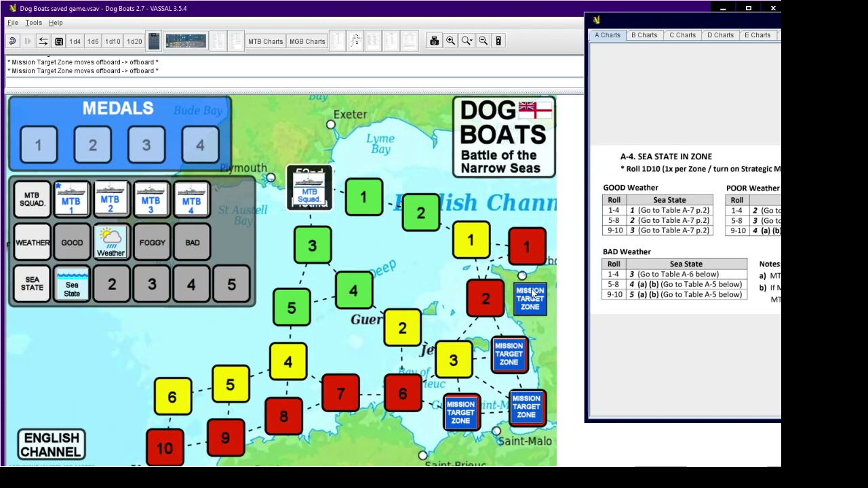Click red zone 7 on the map
The height and width of the screenshot is (488, 868).
tap(340, 393)
